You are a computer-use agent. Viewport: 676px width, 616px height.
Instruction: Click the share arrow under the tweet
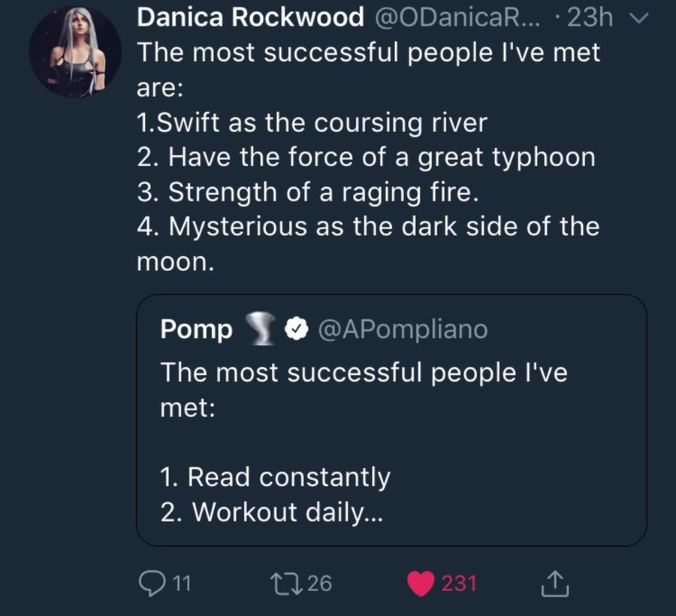pos(554,581)
